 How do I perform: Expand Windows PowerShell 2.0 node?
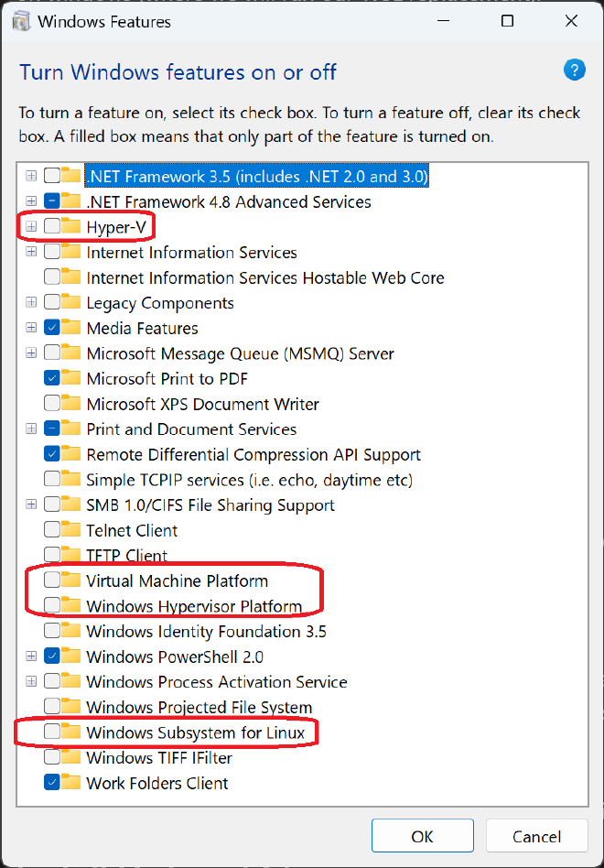31,656
